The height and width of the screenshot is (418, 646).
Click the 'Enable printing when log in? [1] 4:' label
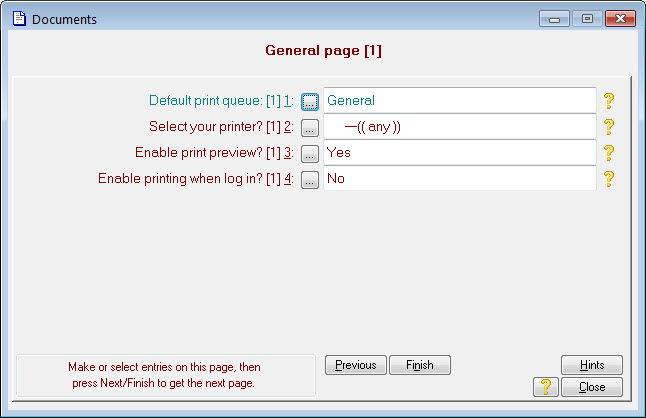196,178
